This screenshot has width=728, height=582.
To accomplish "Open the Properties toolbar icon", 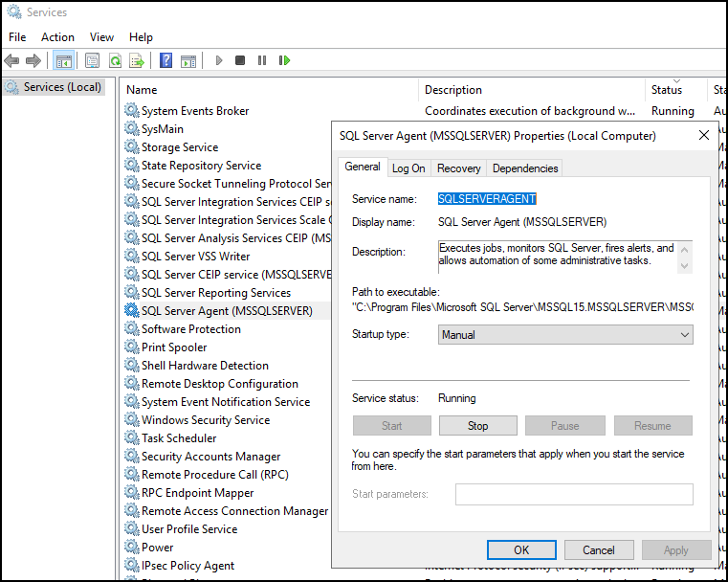I will [x=93, y=60].
